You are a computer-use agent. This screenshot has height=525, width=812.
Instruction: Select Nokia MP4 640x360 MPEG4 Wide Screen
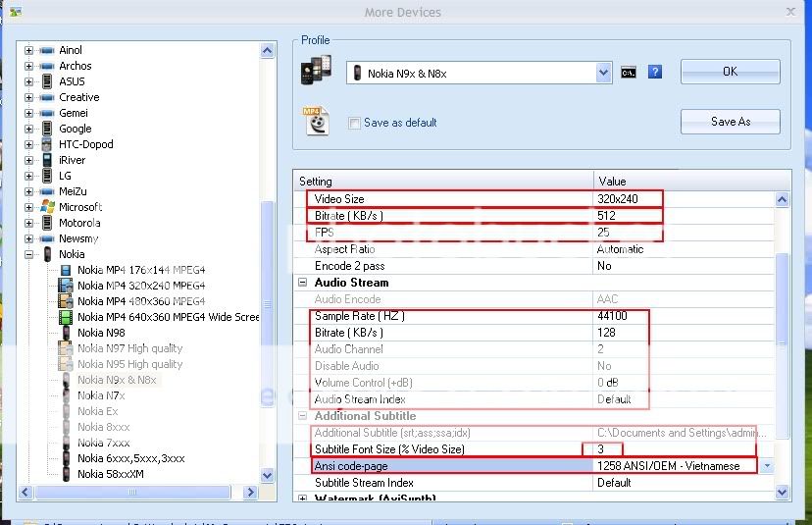tap(168, 317)
